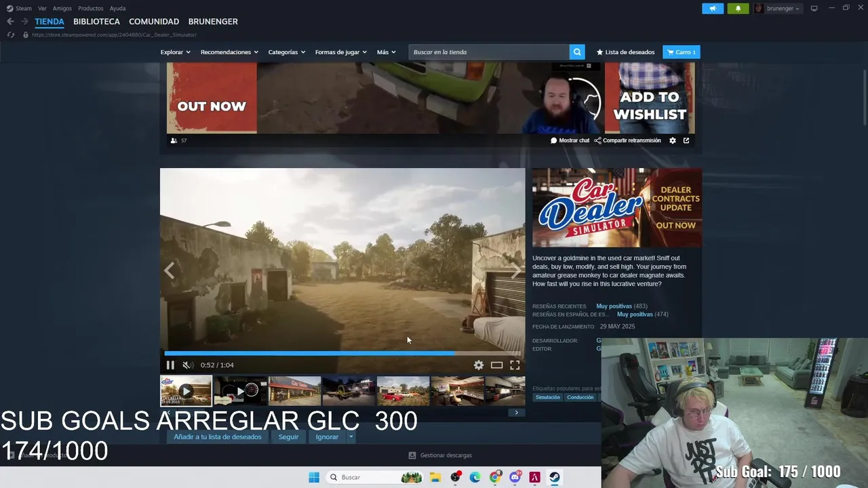The image size is (868, 488).
Task: Focus the Buscar en la tienda field
Action: pyautogui.click(x=489, y=52)
